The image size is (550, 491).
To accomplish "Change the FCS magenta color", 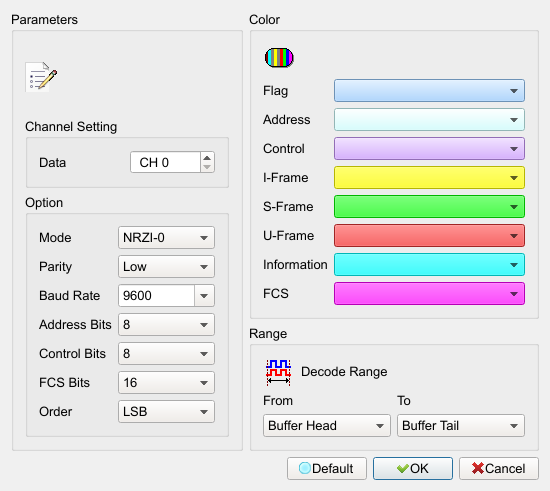I will pos(429,294).
